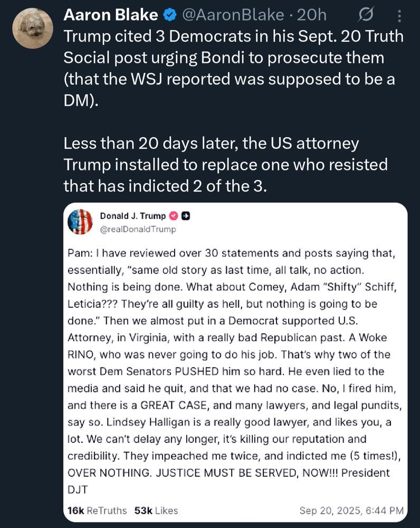Screen dimensions: 420x528
Task: Click the Sep 20, 2025, 6:44 PM timestamp
Action: coord(351,511)
